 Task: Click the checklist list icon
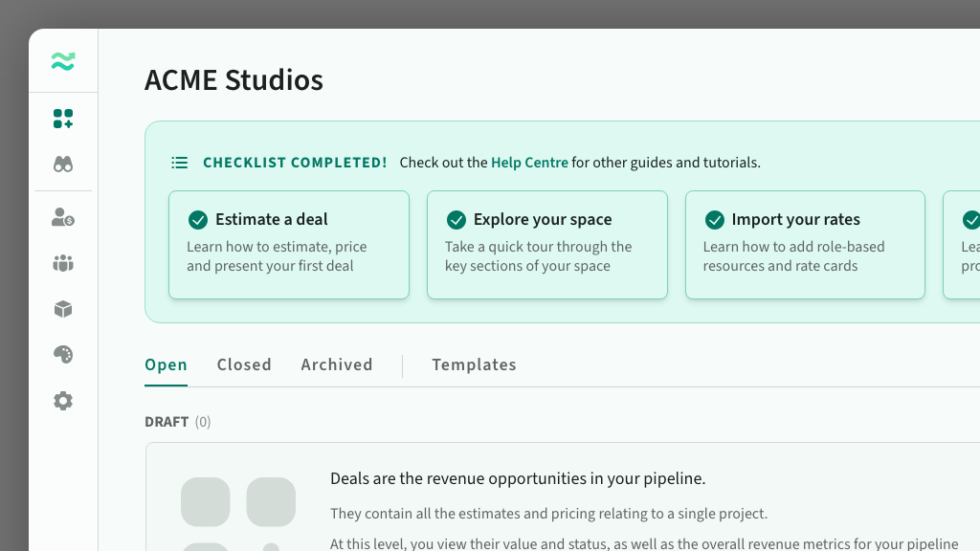click(x=179, y=163)
